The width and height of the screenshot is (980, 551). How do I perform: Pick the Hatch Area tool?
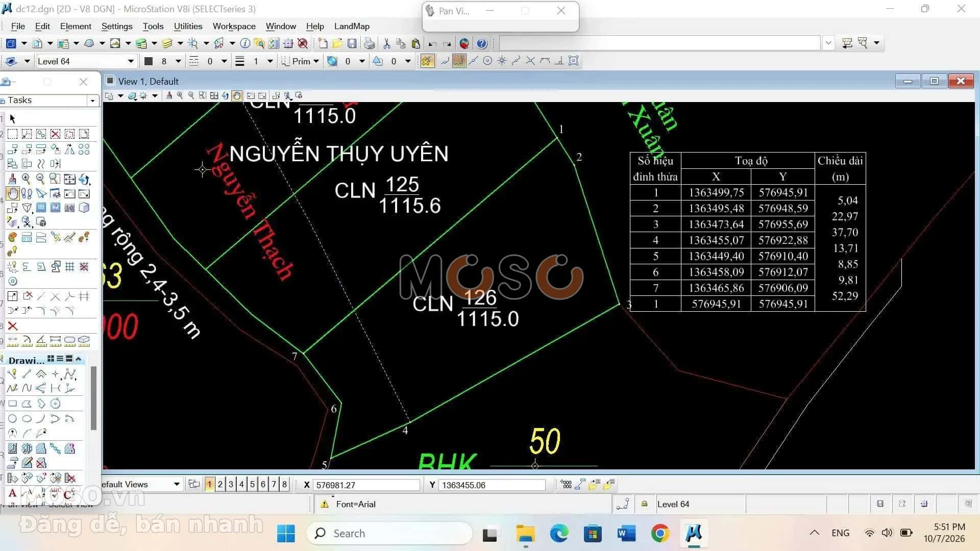[12, 448]
